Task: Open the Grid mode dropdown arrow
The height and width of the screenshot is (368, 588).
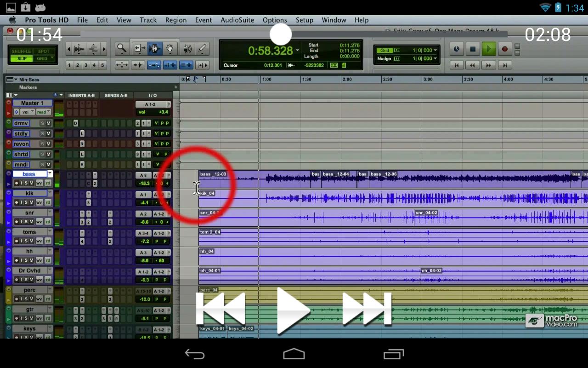Action: click(x=52, y=58)
